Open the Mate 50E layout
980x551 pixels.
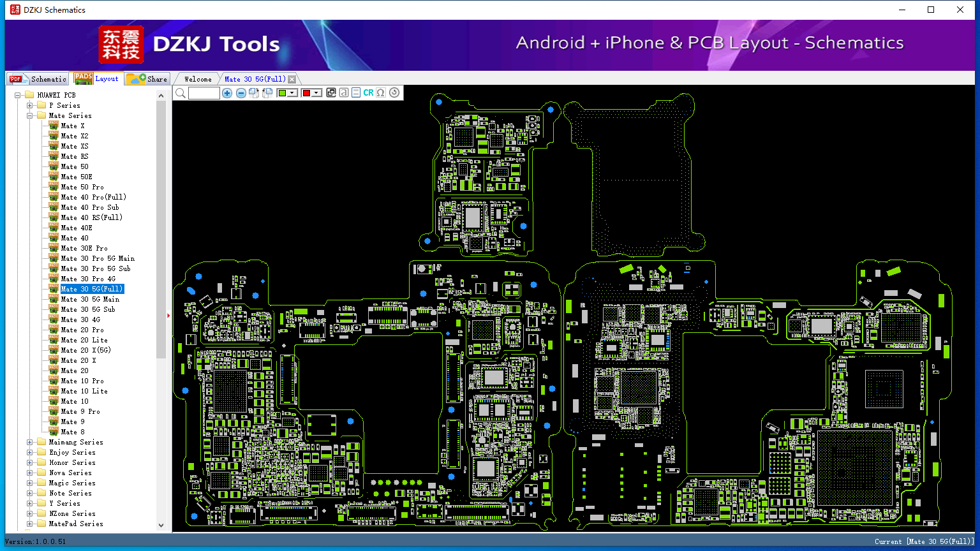pyautogui.click(x=77, y=177)
